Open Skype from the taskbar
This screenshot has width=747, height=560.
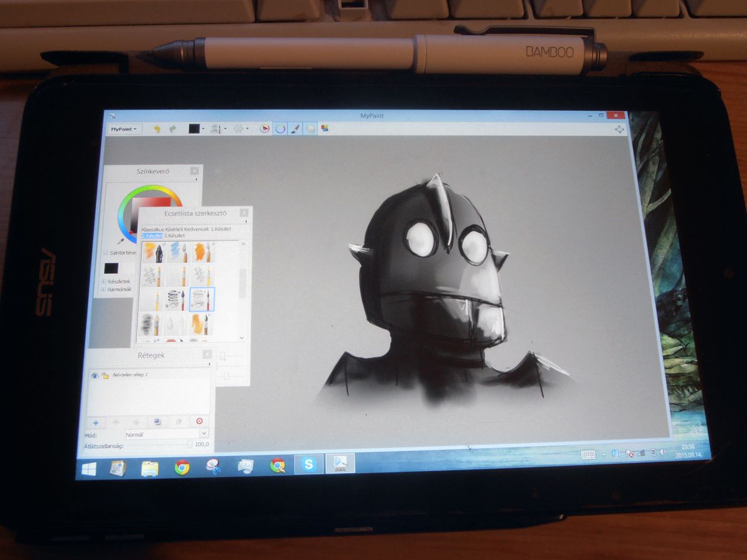coord(309,464)
